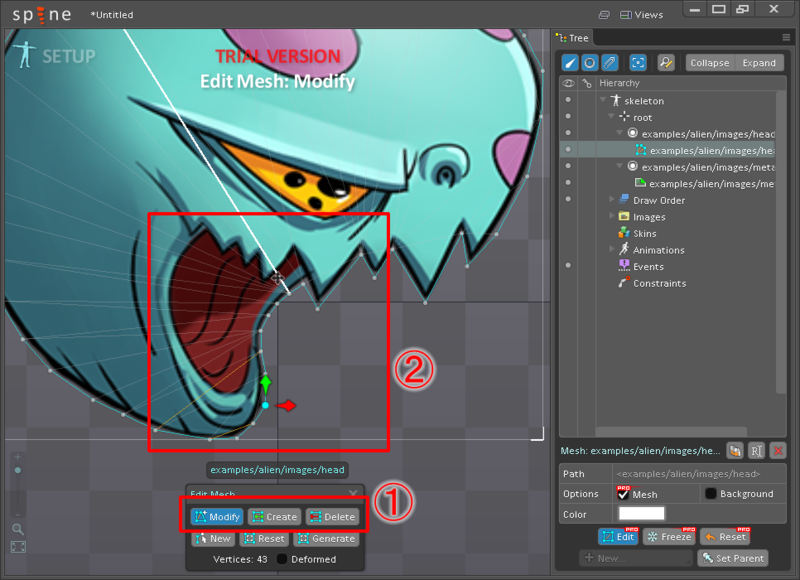Open the Tree panel options menu icon
This screenshot has height=580, width=800.
(x=786, y=37)
